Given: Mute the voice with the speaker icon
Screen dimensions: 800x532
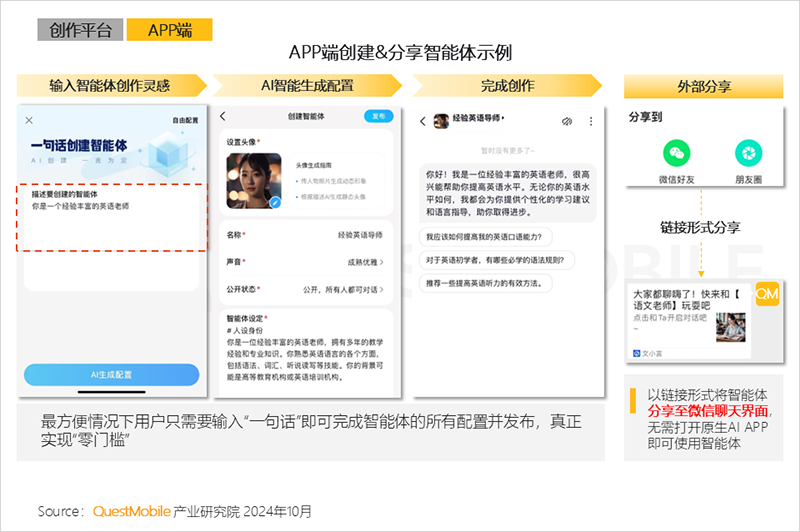Looking at the screenshot, I should point(566,121).
